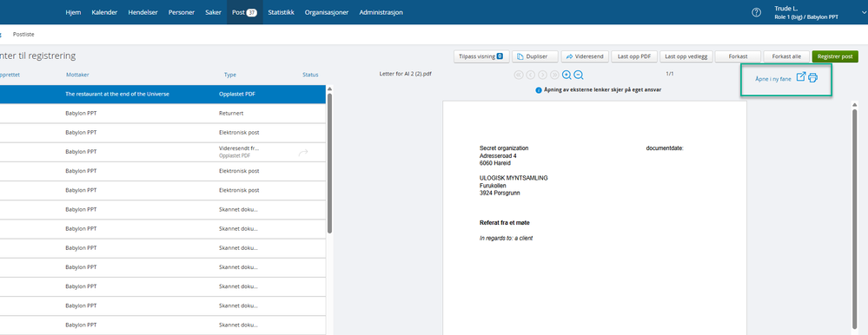The height and width of the screenshot is (335, 868).
Task: Click the documentdate label in the PDF
Action: tap(665, 148)
